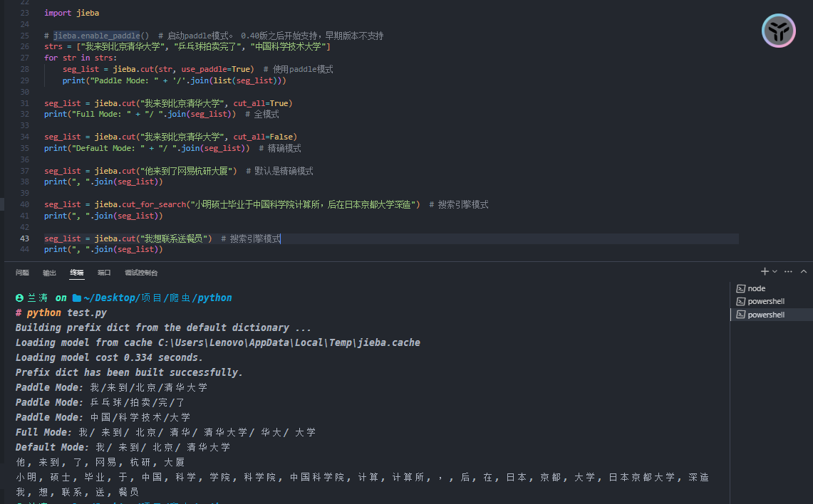Click the print "Paddle Mode: " code line
The width and height of the screenshot is (813, 504).
[174, 81]
